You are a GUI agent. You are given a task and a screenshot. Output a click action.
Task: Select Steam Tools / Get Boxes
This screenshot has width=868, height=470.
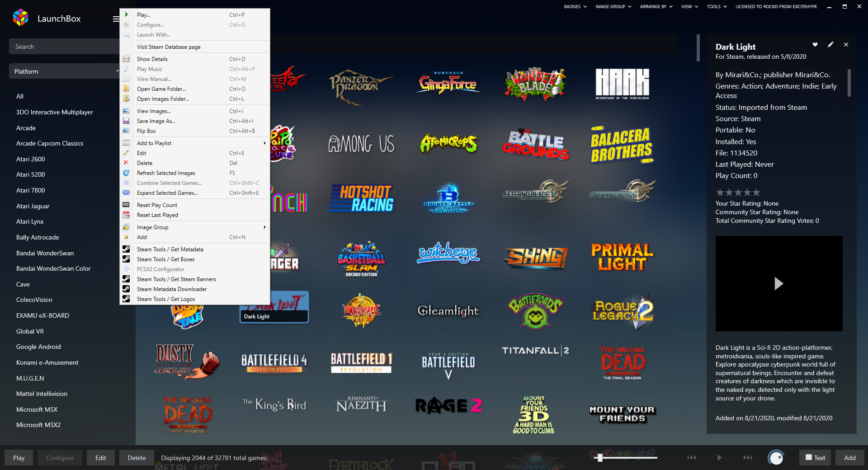coord(195,259)
